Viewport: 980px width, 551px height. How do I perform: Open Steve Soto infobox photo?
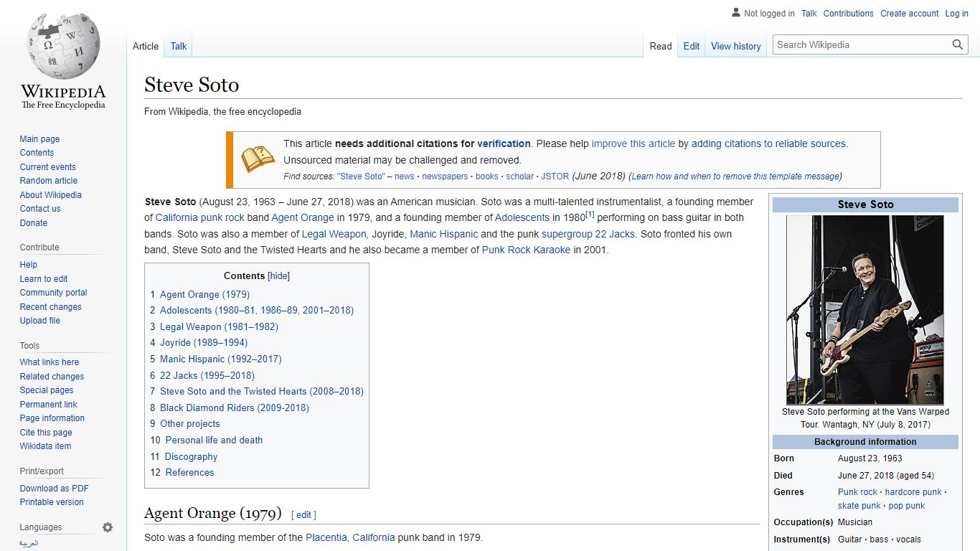(x=865, y=310)
